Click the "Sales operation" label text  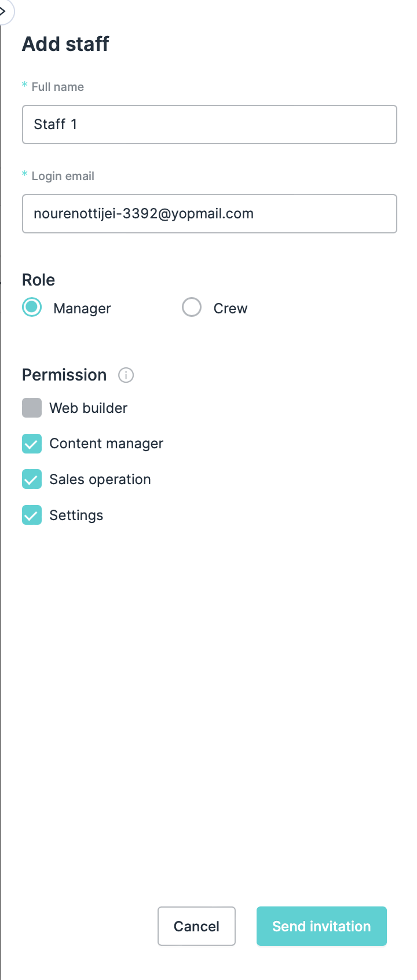click(x=100, y=480)
